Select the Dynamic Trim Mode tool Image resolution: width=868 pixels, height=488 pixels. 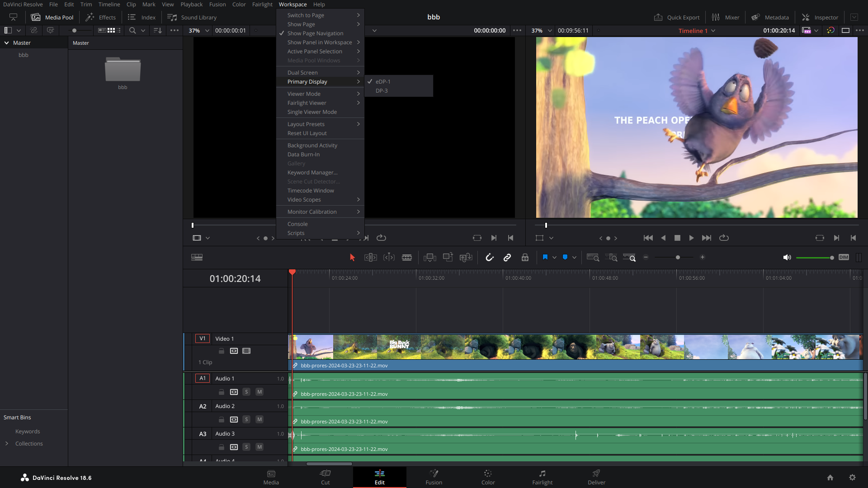[x=389, y=258]
